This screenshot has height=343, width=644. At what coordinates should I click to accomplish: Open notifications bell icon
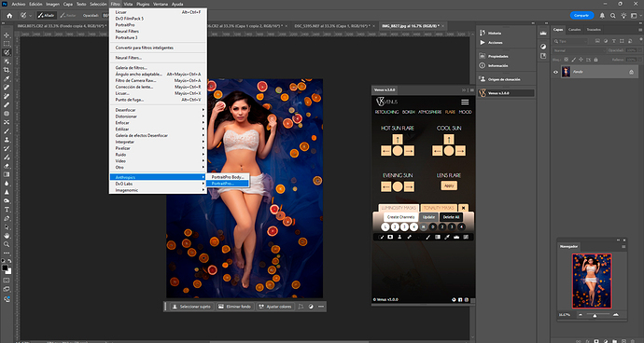point(602,16)
